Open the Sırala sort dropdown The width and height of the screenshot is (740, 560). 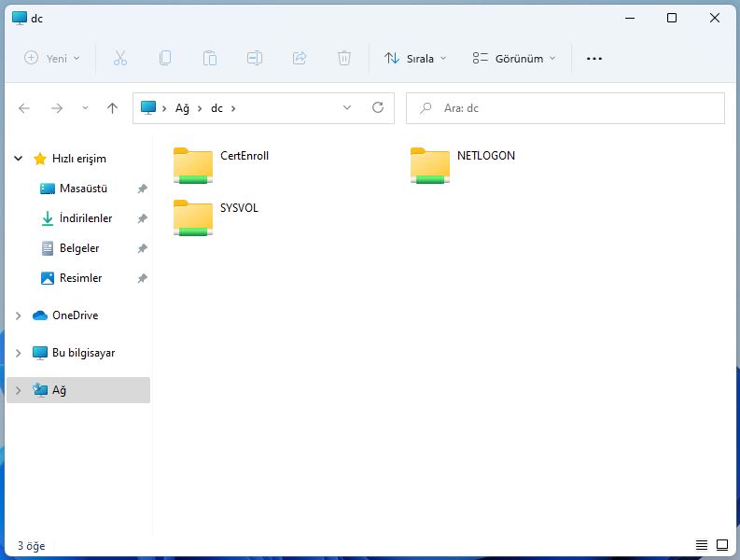click(415, 58)
